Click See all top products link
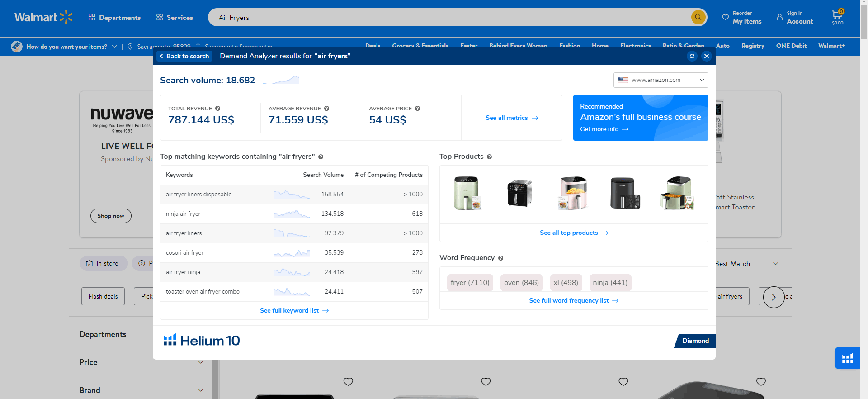 574,233
